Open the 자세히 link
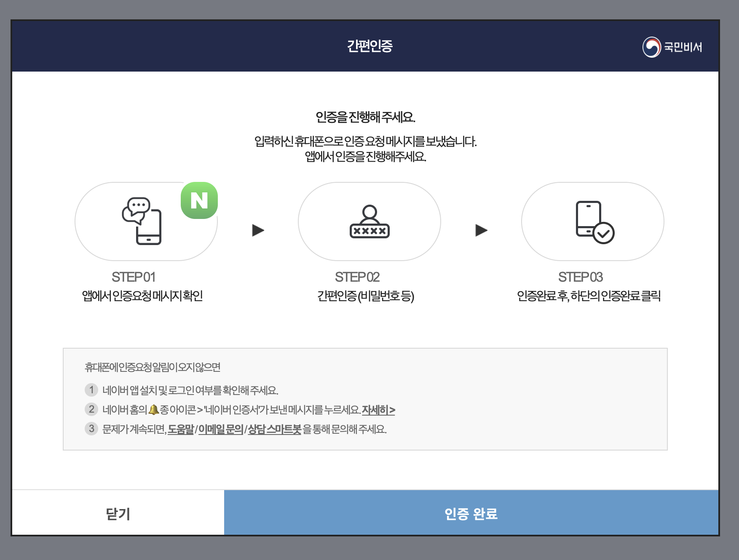 click(x=379, y=411)
